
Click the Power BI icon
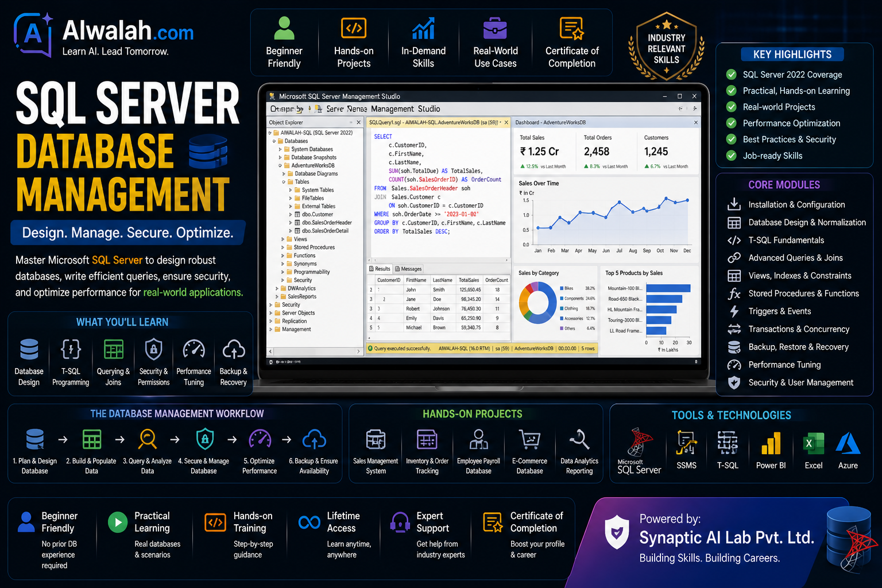click(771, 443)
